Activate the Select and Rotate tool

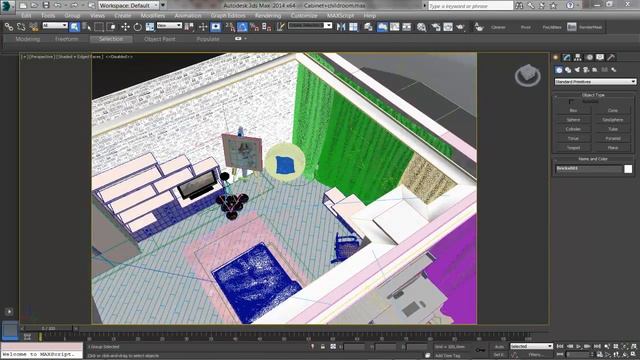pos(138,27)
